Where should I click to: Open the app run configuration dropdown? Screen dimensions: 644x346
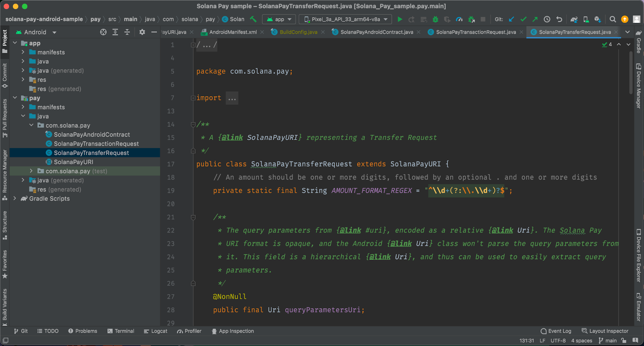point(279,19)
